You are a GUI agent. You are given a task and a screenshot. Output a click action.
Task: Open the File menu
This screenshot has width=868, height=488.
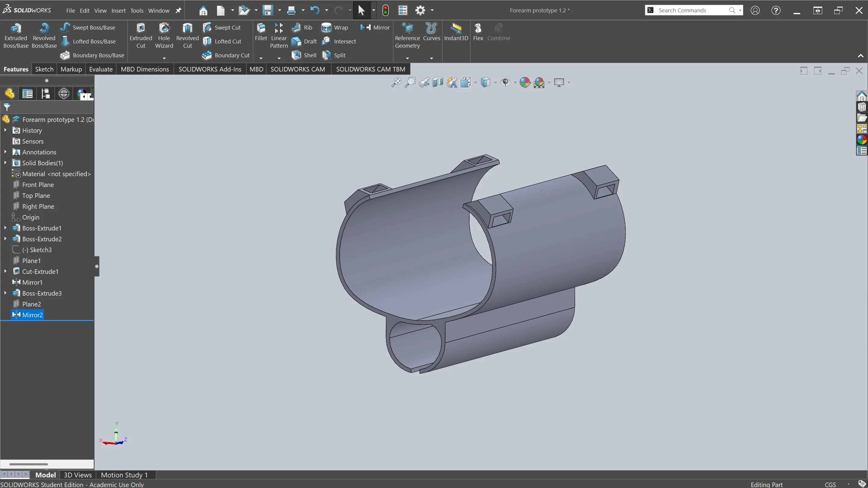pos(71,11)
